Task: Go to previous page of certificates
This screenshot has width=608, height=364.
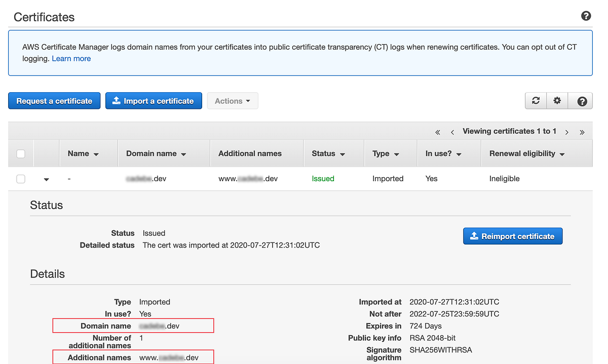Action: pos(452,131)
